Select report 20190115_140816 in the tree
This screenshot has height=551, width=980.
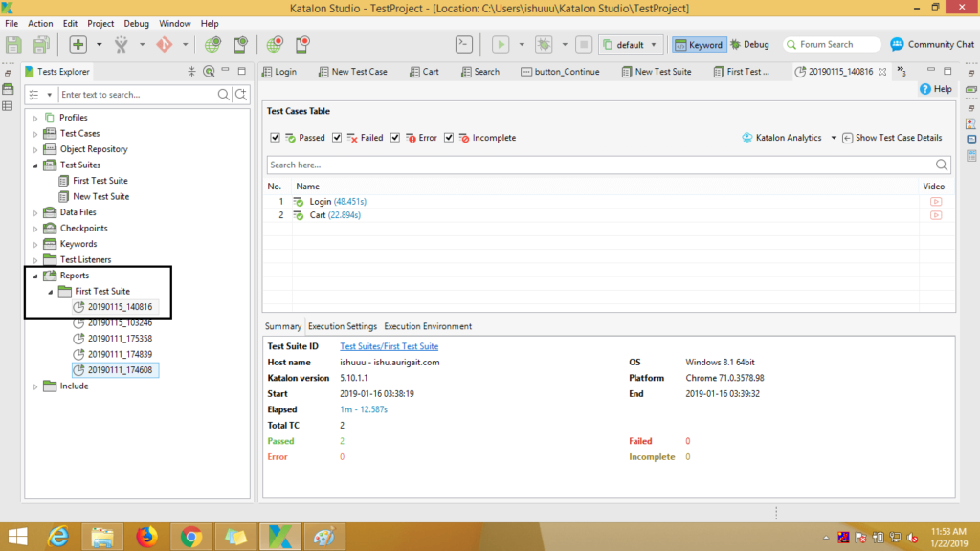point(120,307)
